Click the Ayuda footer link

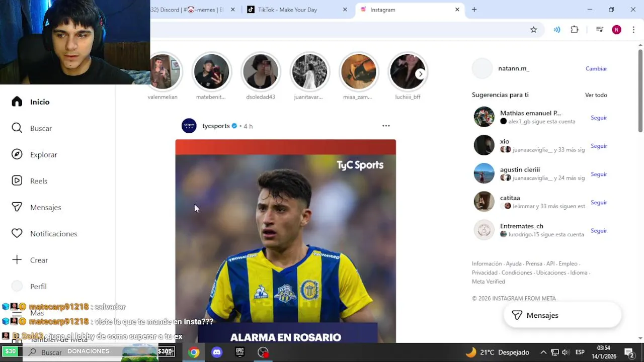514,263
